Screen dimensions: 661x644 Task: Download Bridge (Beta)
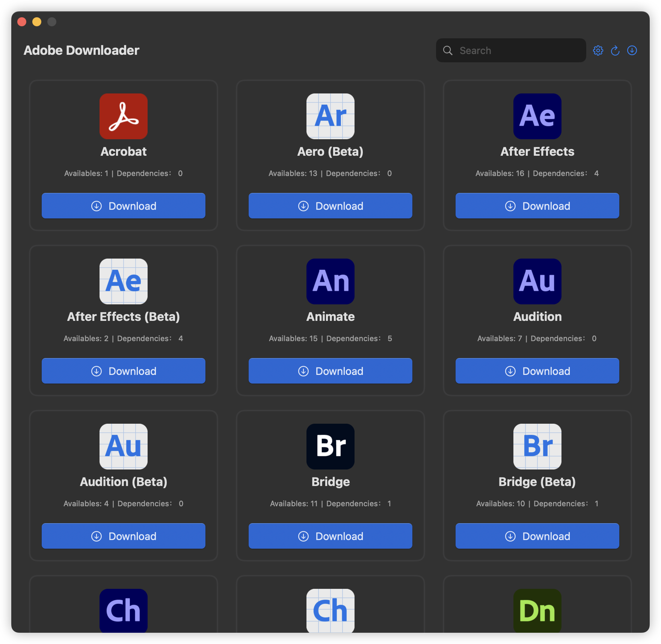tap(537, 536)
